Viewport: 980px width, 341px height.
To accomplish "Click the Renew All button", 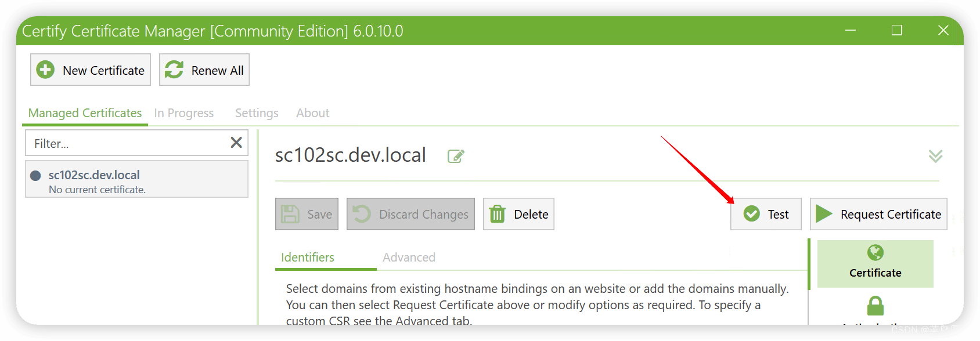I will click(204, 70).
